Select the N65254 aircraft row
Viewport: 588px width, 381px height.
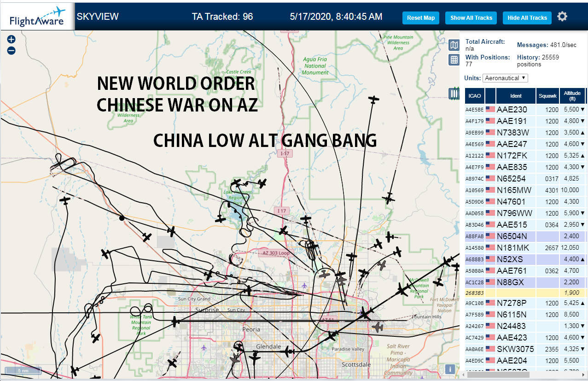(525, 179)
